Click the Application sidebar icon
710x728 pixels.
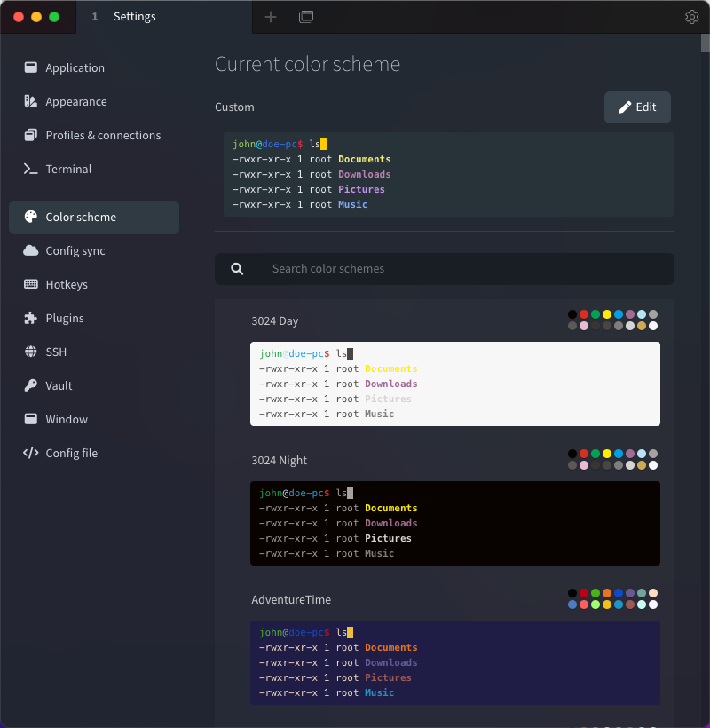tap(30, 67)
